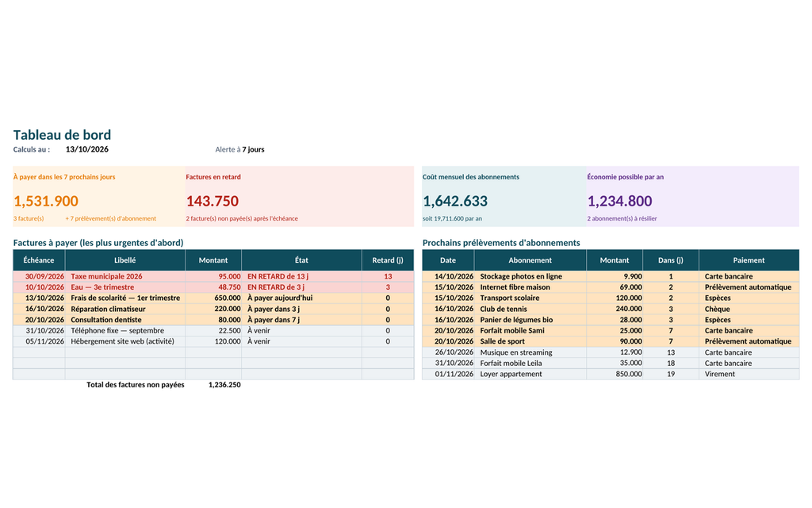Click "2 abonnement(s) à résilier" note
Viewport: 812px width, 508px height.
[622, 218]
